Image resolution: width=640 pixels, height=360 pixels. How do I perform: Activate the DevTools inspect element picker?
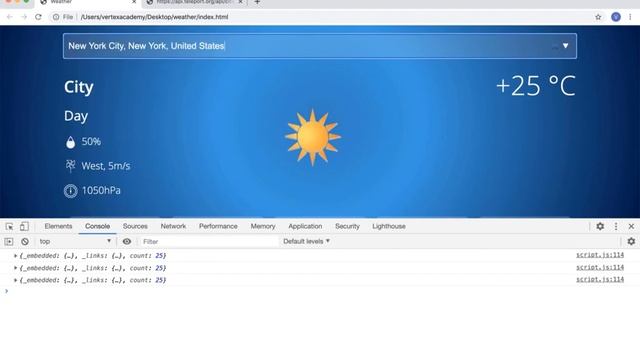(x=9, y=226)
